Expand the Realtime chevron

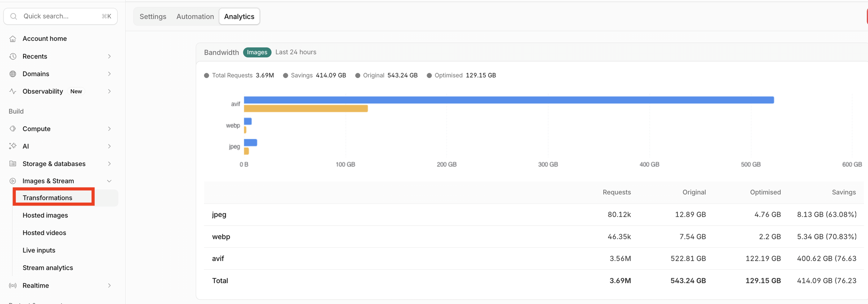109,285
